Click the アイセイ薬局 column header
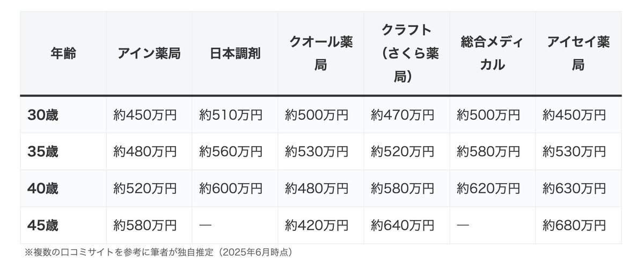 pos(578,54)
